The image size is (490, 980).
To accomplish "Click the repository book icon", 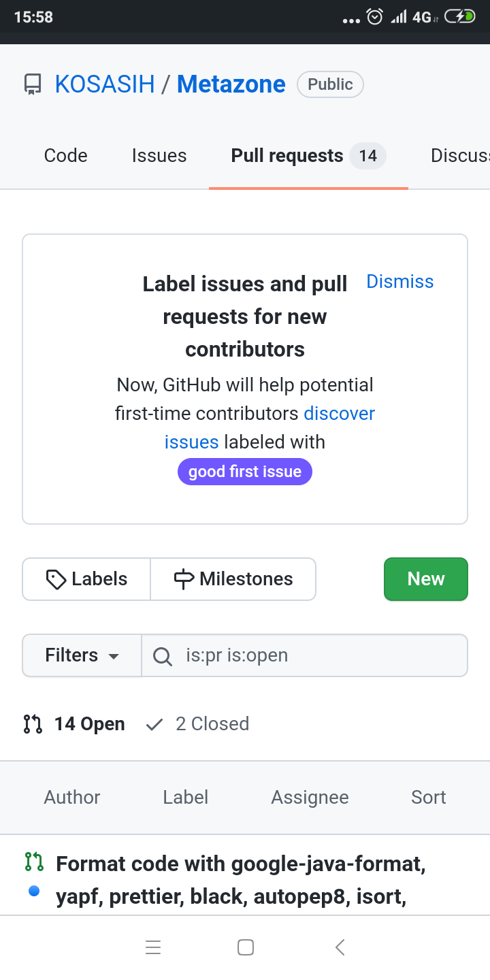I will pyautogui.click(x=33, y=84).
